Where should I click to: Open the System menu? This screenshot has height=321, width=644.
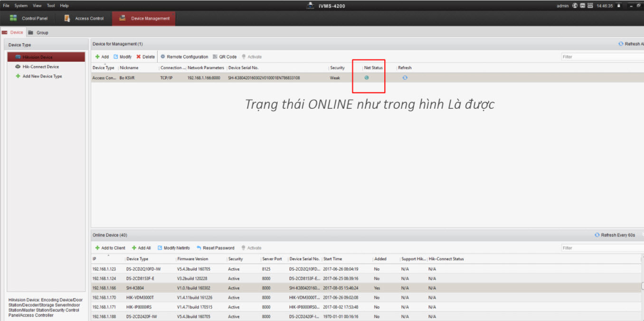[x=21, y=6]
